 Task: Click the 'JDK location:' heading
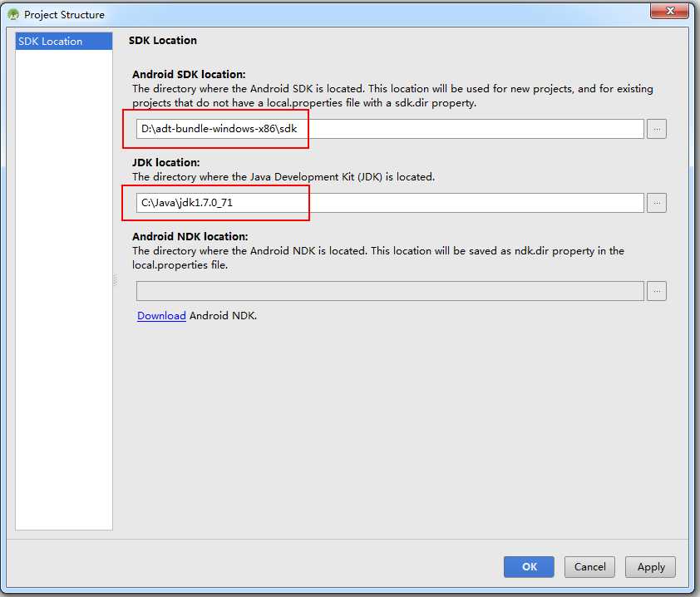166,162
